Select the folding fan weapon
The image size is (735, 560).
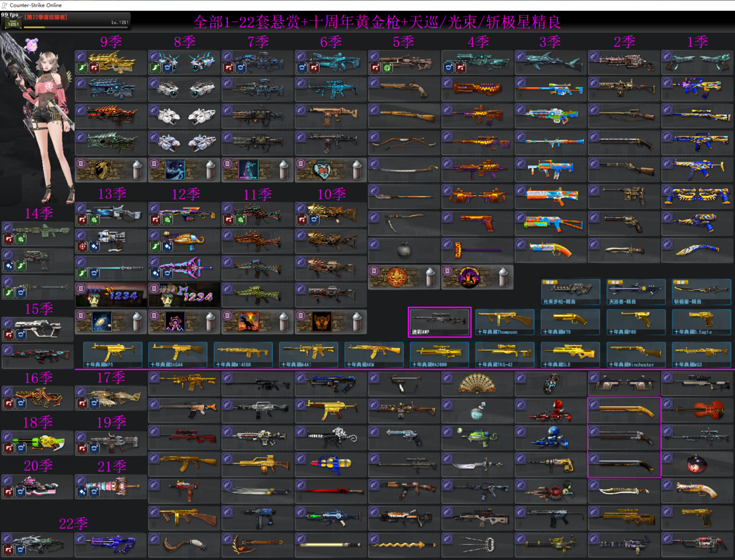477,384
